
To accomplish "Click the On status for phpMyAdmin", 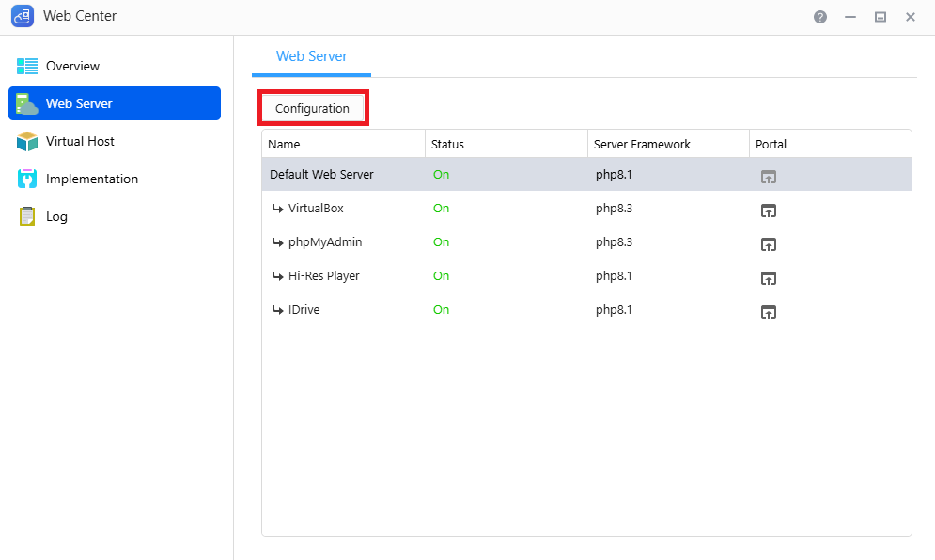I will pyautogui.click(x=442, y=242).
